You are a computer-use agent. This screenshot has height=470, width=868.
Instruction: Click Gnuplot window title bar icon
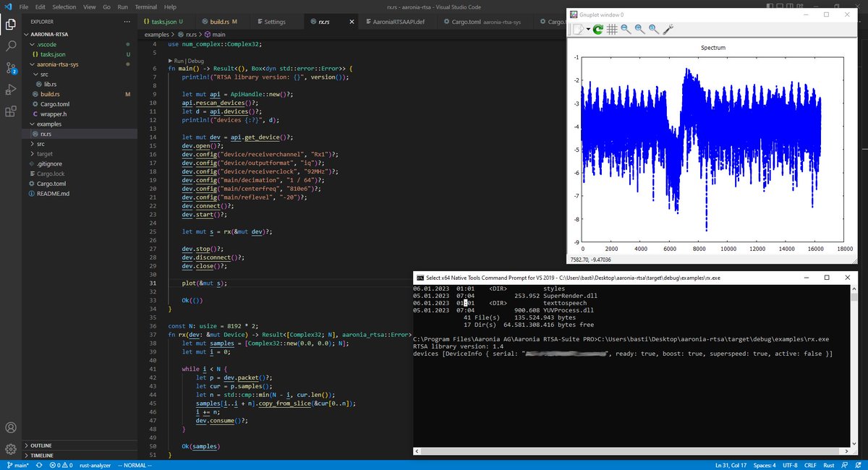(x=574, y=14)
